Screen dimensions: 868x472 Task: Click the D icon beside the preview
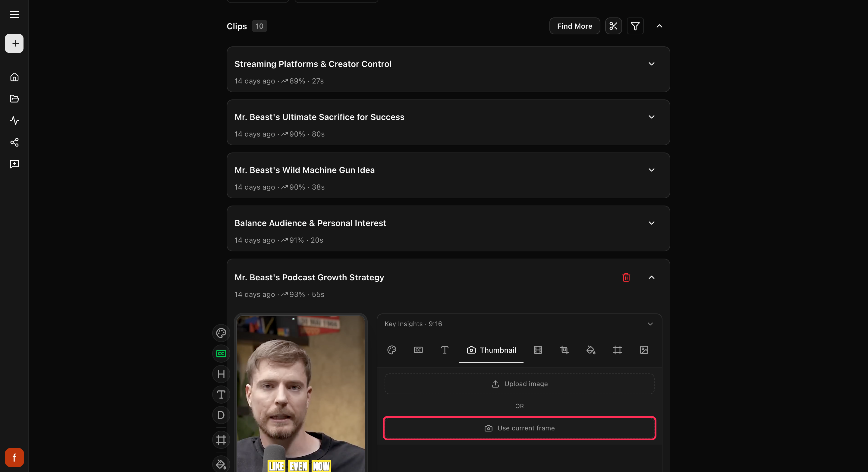click(221, 415)
